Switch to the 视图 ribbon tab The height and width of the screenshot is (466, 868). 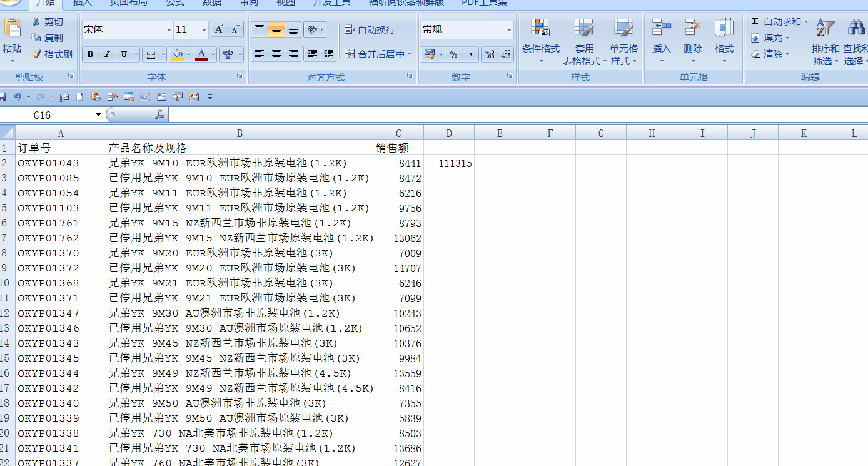coord(286,3)
